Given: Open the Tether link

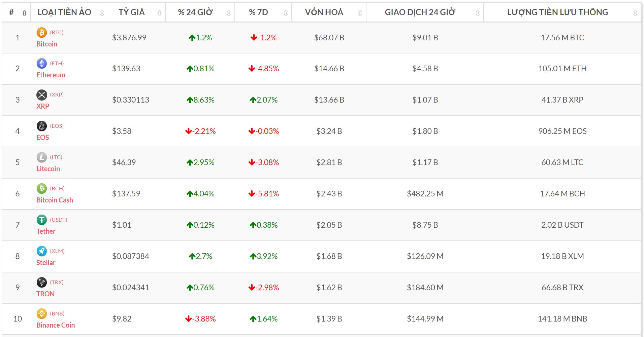Looking at the screenshot, I should click(x=46, y=231).
